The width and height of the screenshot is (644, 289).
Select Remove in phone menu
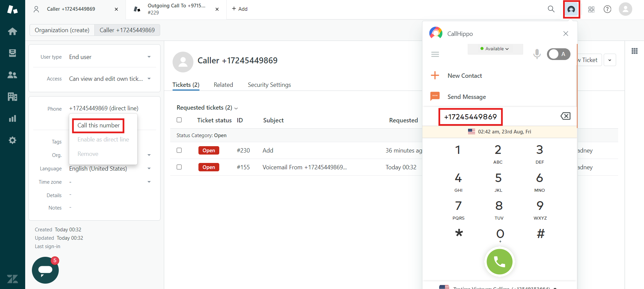tap(88, 154)
